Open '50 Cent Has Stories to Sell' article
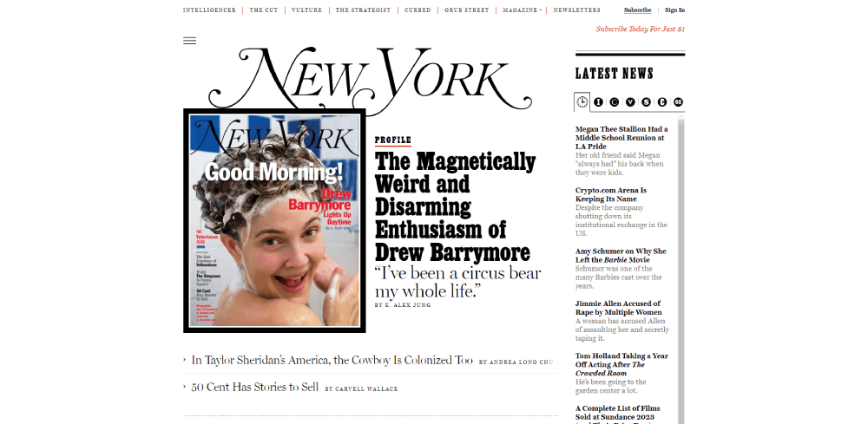This screenshot has height=424, width=868. pos(254,387)
